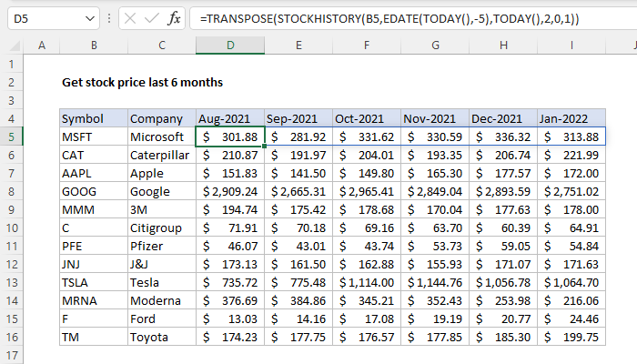The height and width of the screenshot is (364, 637).
Task: Select the Symbol header cell
Action: tap(93, 118)
